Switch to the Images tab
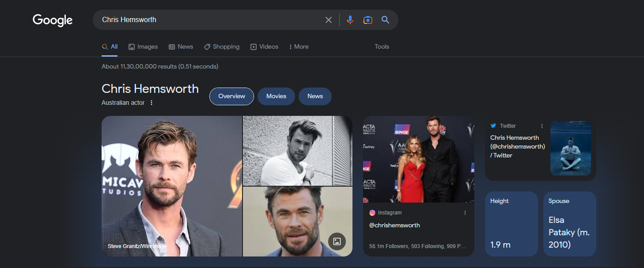 coord(143,47)
